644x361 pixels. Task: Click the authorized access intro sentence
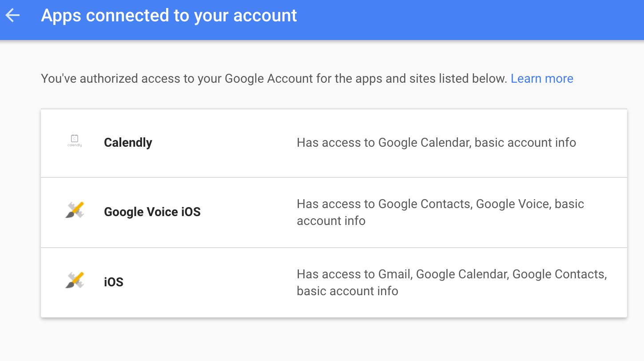point(274,79)
